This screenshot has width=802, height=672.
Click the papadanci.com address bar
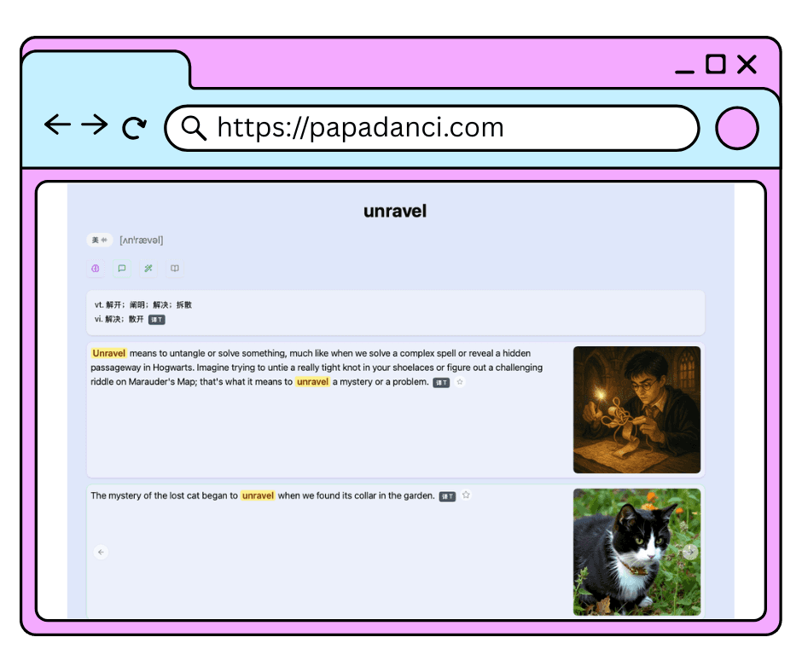(444, 128)
